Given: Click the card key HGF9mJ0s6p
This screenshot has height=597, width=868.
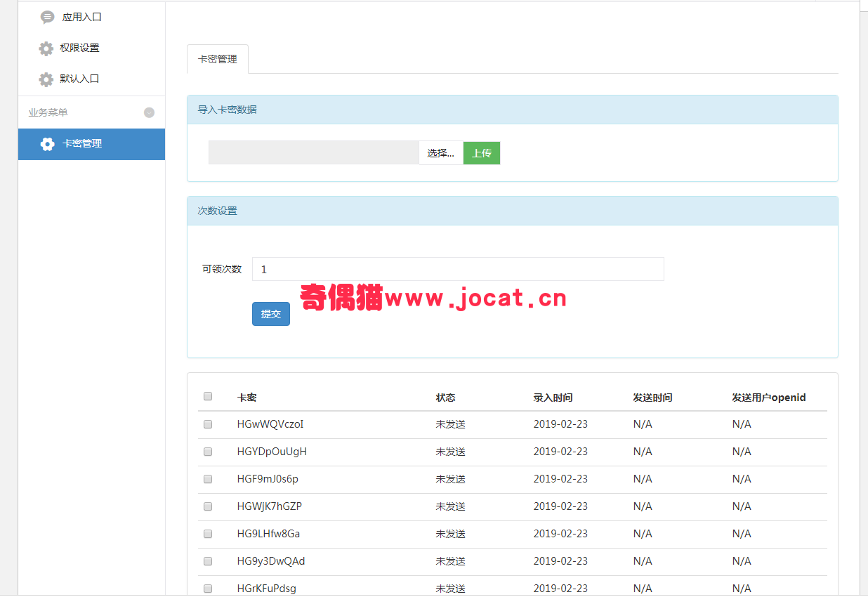Looking at the screenshot, I should click(268, 479).
